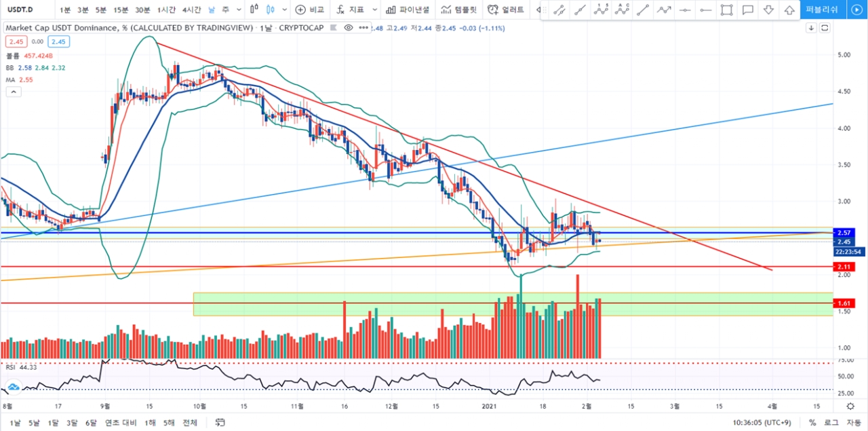Choose the arrow down marker tool

click(x=768, y=10)
